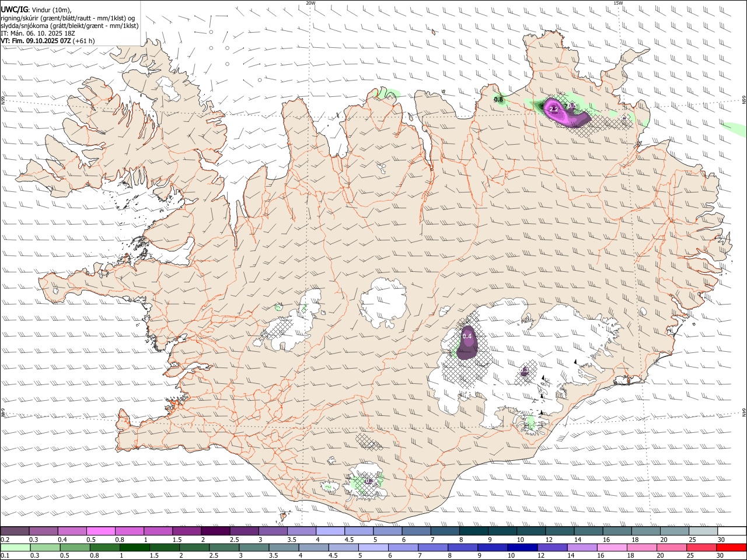Pick top-row swatch between 0.4 and 0.5

(72, 531)
